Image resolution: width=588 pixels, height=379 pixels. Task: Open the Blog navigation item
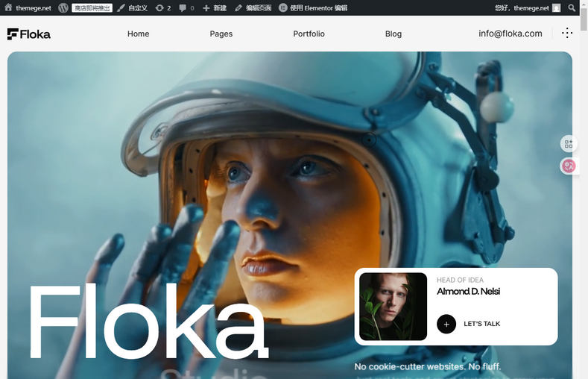(393, 34)
